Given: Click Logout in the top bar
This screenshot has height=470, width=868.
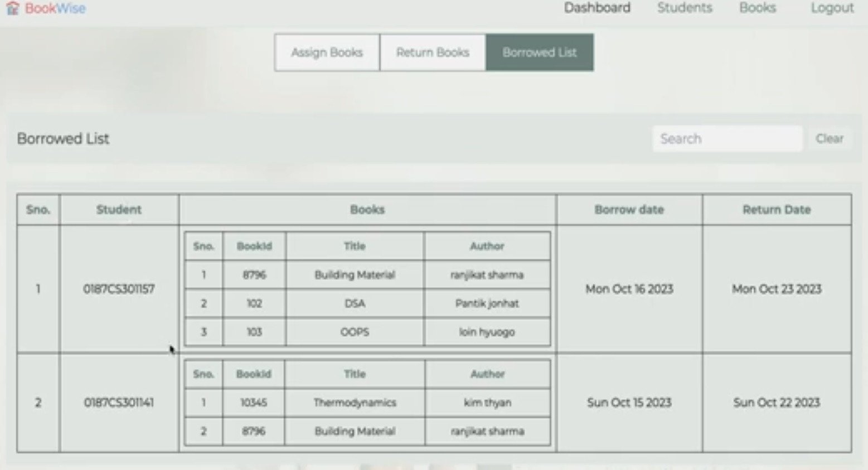Looking at the screenshot, I should point(832,8).
